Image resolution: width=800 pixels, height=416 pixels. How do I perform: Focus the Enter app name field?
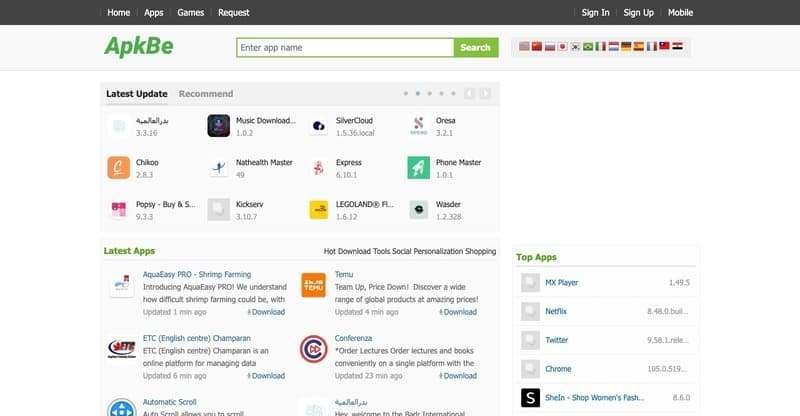click(345, 47)
